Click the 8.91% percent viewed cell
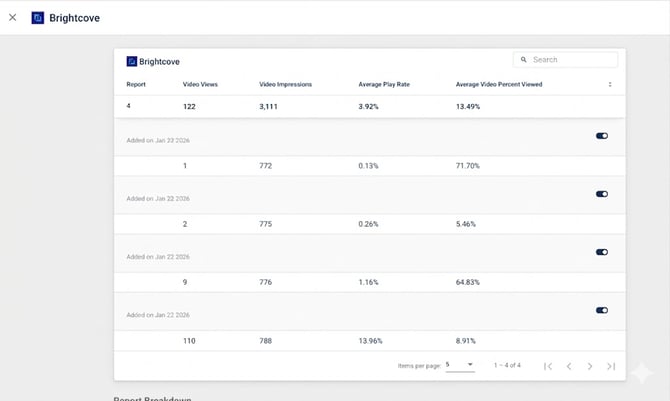This screenshot has width=670, height=401. [465, 341]
